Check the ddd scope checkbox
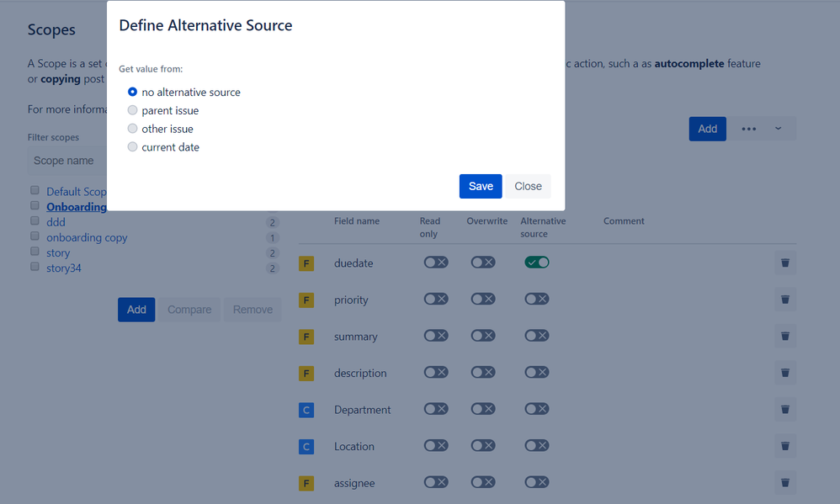 point(35,220)
